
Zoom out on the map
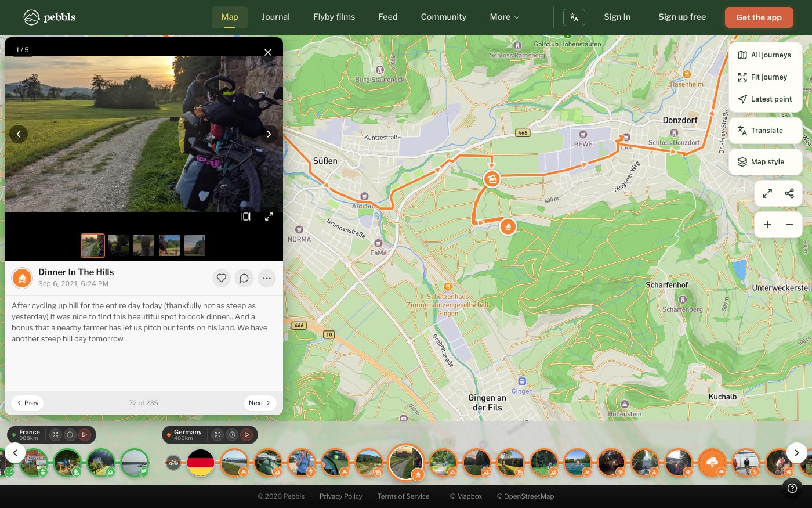[x=789, y=225]
